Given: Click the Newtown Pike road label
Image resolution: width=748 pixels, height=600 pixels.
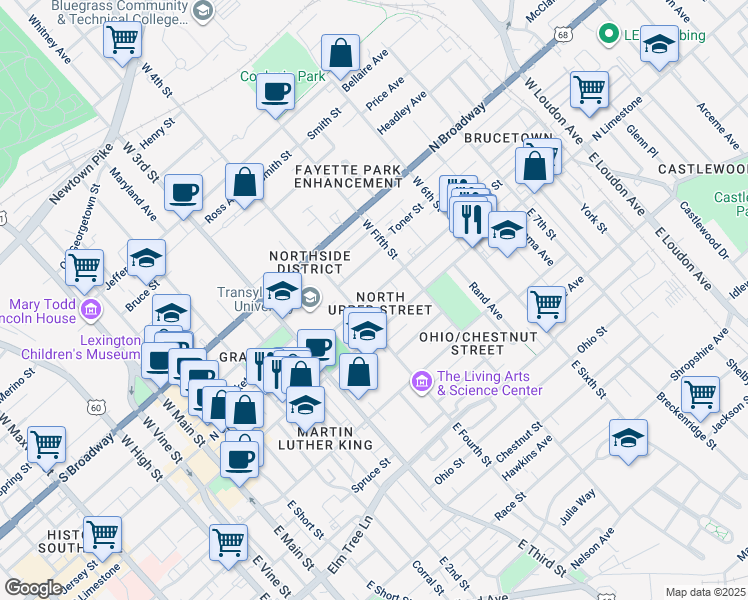Looking at the screenshot, I should point(81,174).
